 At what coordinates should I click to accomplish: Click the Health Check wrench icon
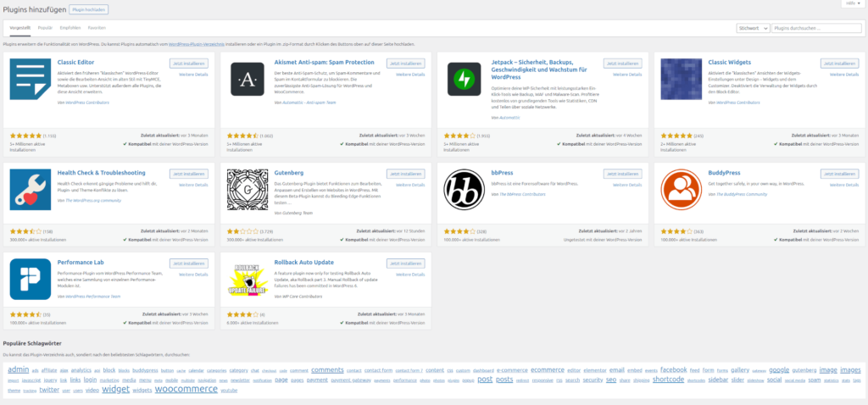pos(31,190)
